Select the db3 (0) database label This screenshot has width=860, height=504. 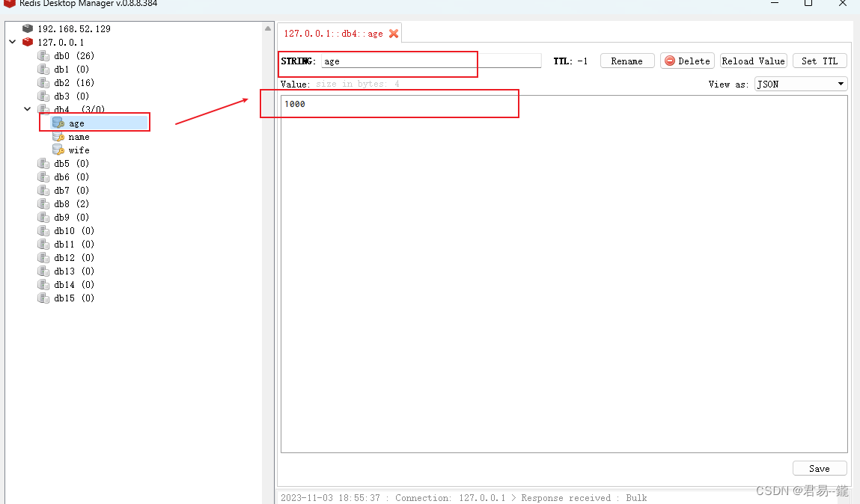click(x=71, y=96)
